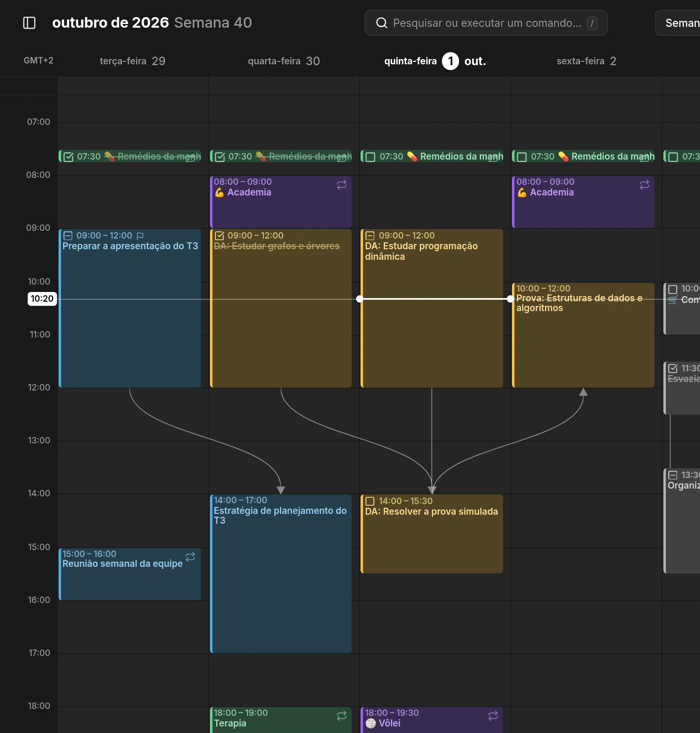Click the search magnifier icon
Image resolution: width=700 pixels, height=733 pixels.
coord(381,23)
